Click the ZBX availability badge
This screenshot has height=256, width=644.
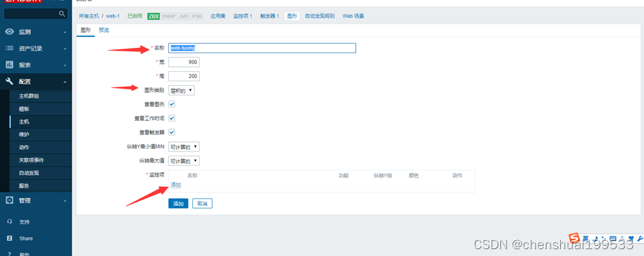coord(153,16)
